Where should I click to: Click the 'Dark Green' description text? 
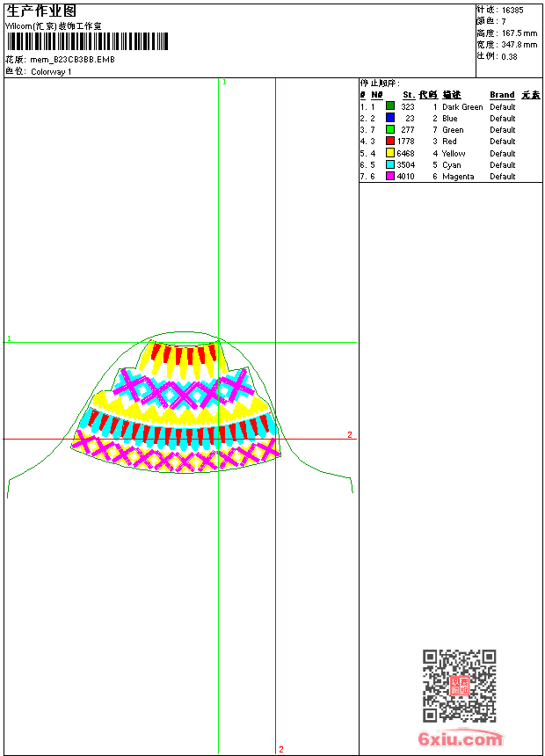click(462, 107)
